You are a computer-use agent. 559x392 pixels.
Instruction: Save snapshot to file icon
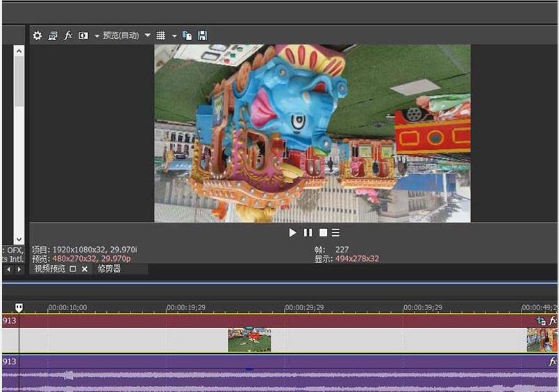(x=202, y=35)
